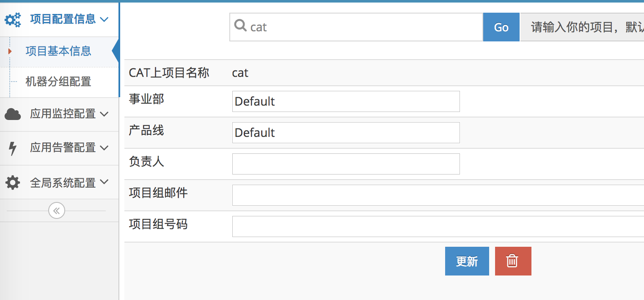
Task: Click the red arrow marker beside 项目基本信息
Action: 9,51
